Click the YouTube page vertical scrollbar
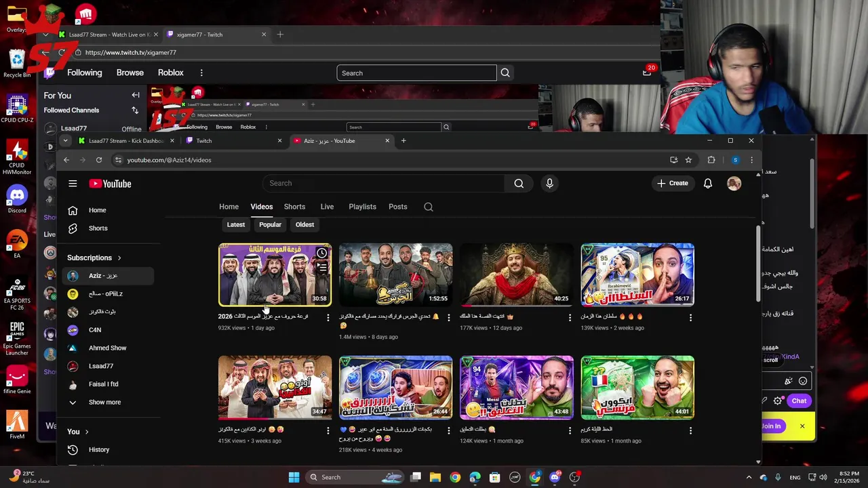The width and height of the screenshot is (868, 488). coord(758,264)
